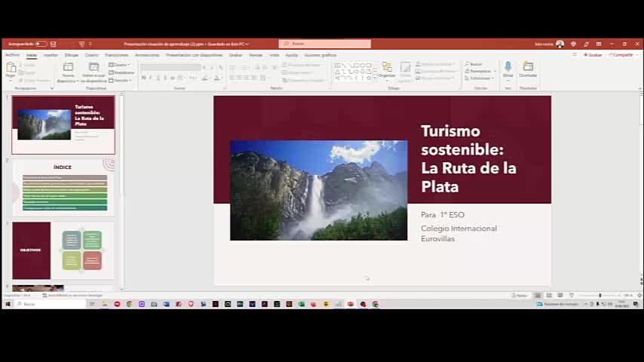Switch to the Animaciones tab
The width and height of the screenshot is (644, 362).
pyautogui.click(x=147, y=55)
